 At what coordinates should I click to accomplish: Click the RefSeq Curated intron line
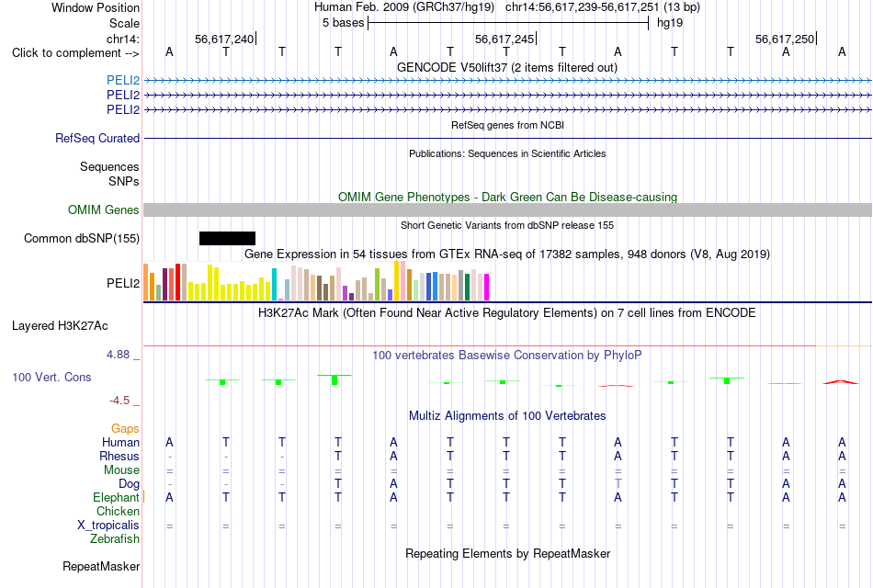point(507,138)
